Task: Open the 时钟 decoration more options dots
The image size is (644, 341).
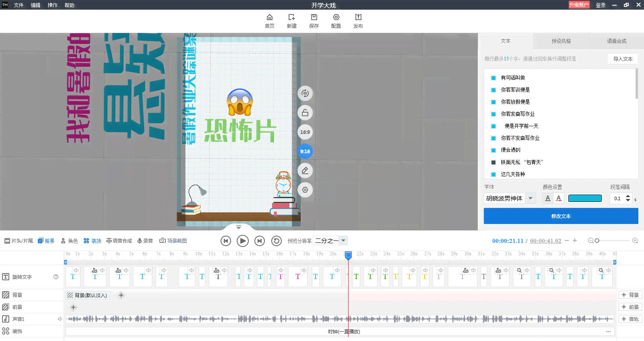Action: (608, 332)
